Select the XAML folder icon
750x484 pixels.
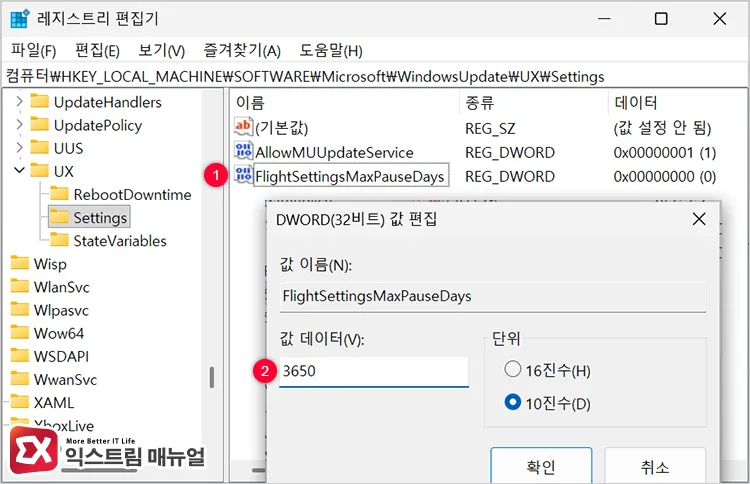pos(20,402)
